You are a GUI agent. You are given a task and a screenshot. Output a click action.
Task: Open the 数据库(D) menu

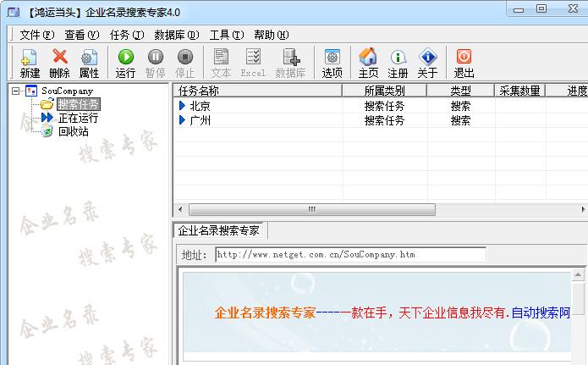pos(177,35)
